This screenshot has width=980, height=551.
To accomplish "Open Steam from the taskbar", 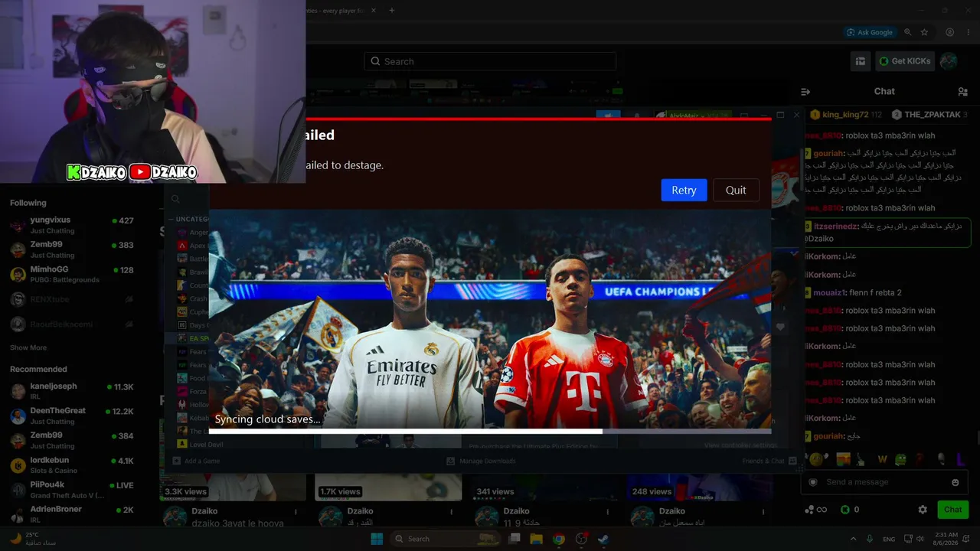I will point(603,539).
